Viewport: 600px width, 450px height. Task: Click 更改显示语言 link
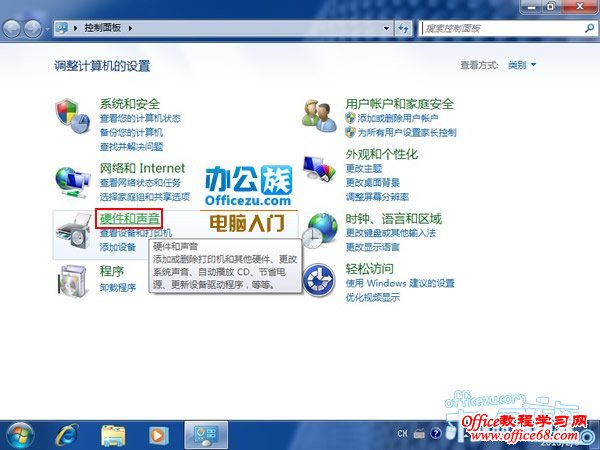pyautogui.click(x=372, y=247)
